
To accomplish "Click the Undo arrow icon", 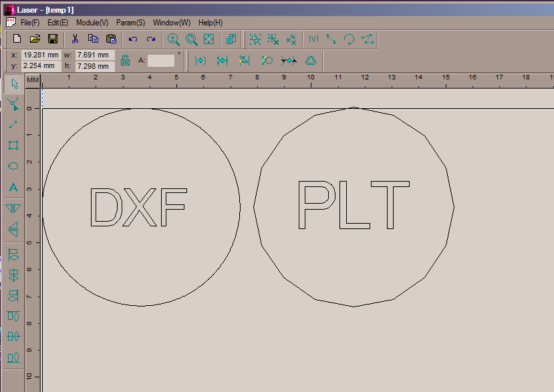I will click(x=133, y=39).
